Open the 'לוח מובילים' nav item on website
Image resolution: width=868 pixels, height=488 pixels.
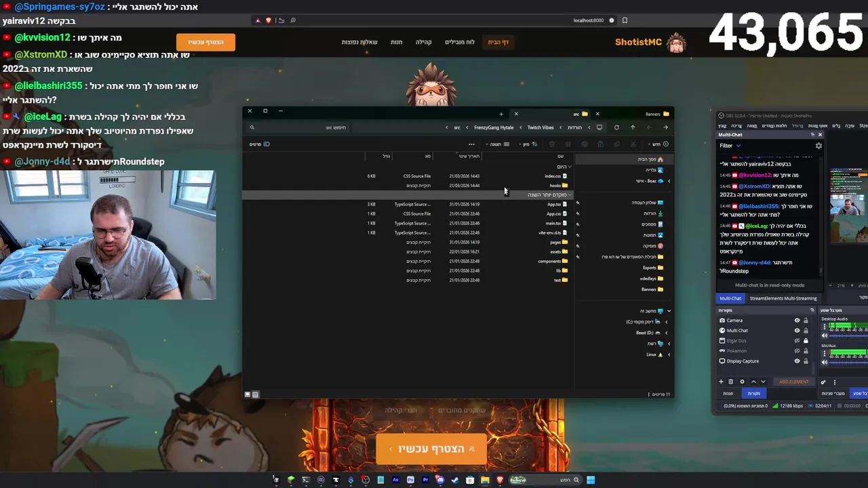460,42
